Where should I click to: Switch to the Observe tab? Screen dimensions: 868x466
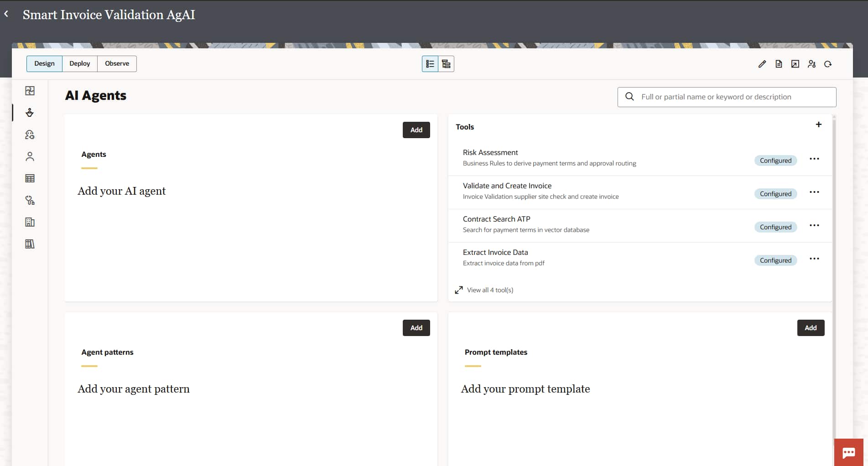[117, 63]
